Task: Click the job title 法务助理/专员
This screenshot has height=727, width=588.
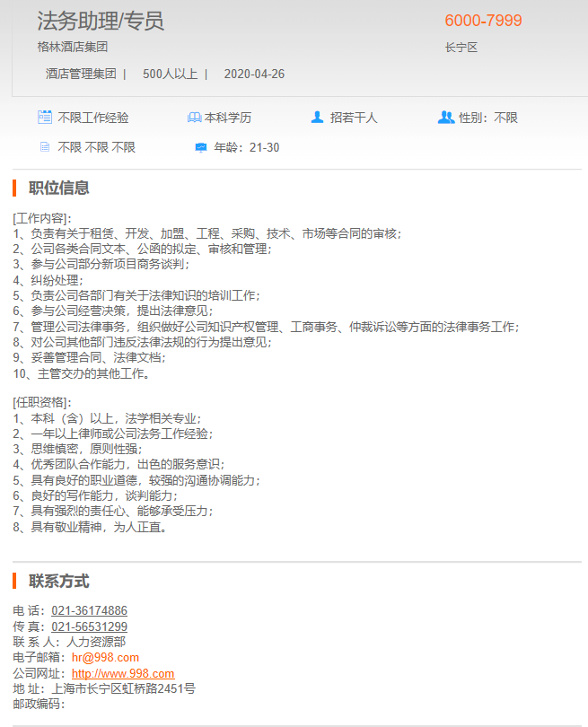Action: 101,22
